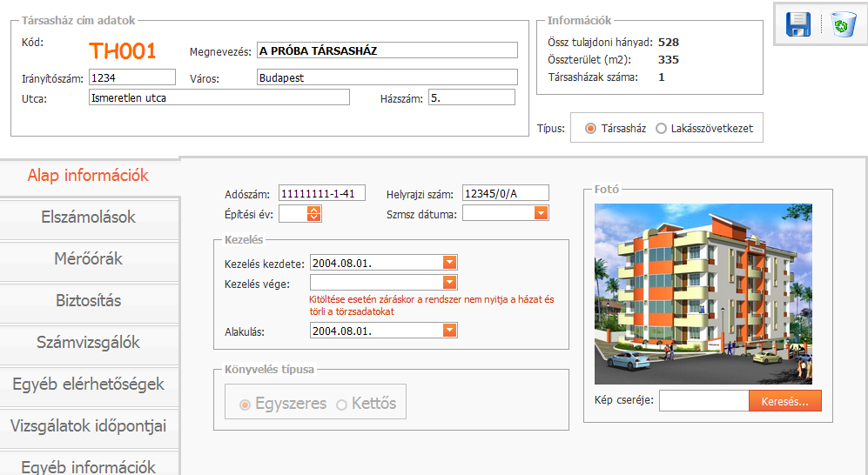Click the red Kitöltése esetén warning text
The width and height of the screenshot is (868, 475).
tap(431, 305)
